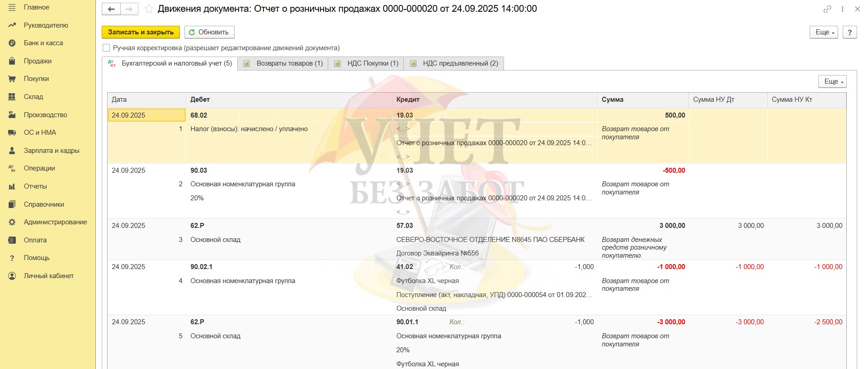Click the Операции Дт/Кт icon
Screen dimensions: 868x369
click(12, 168)
